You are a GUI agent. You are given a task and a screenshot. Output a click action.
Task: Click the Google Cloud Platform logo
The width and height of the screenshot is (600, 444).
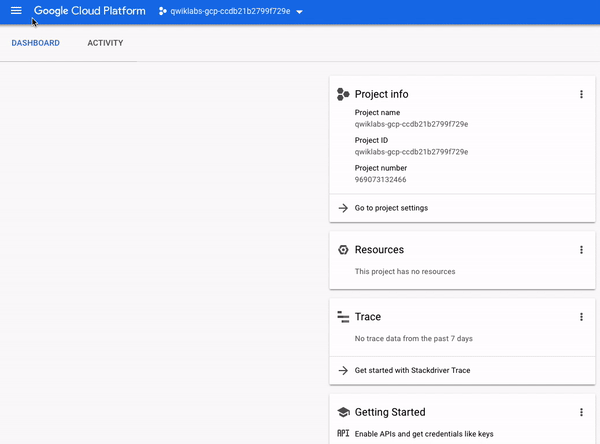pos(90,11)
